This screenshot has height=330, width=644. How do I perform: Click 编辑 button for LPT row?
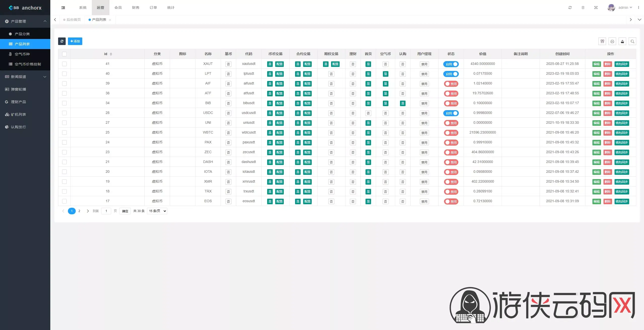click(596, 74)
